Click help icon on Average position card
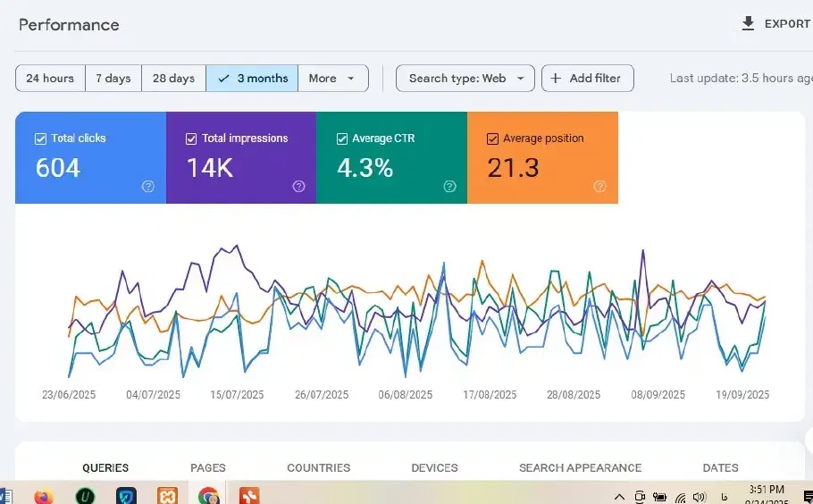The image size is (813, 504). pos(600,186)
